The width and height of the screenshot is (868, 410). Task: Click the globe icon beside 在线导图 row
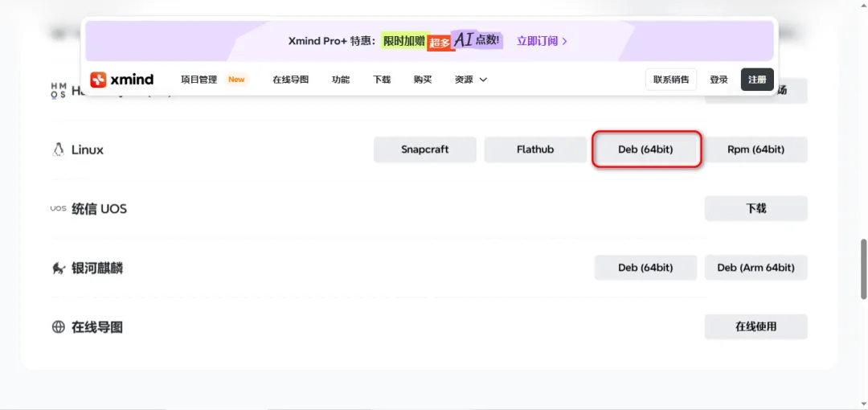(x=58, y=327)
